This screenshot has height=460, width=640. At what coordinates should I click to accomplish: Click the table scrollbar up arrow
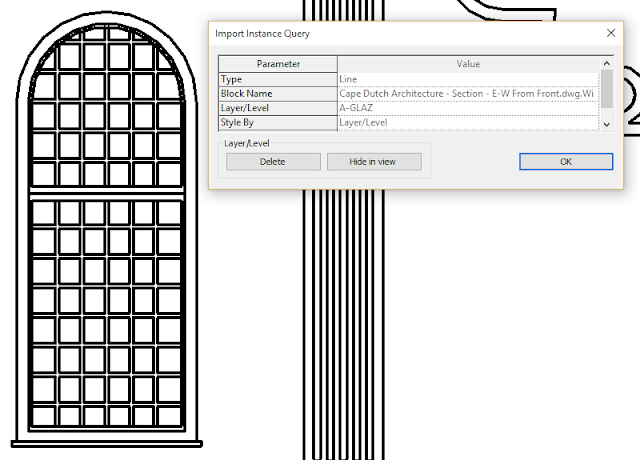click(607, 63)
